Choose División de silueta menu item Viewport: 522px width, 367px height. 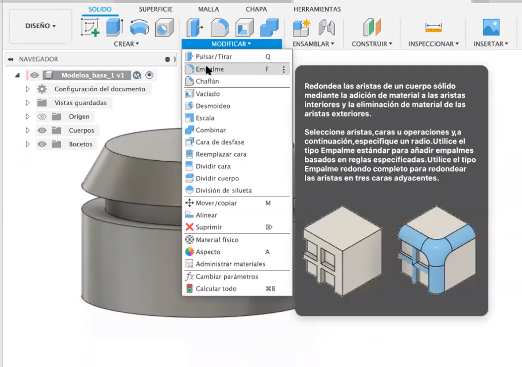237,190
